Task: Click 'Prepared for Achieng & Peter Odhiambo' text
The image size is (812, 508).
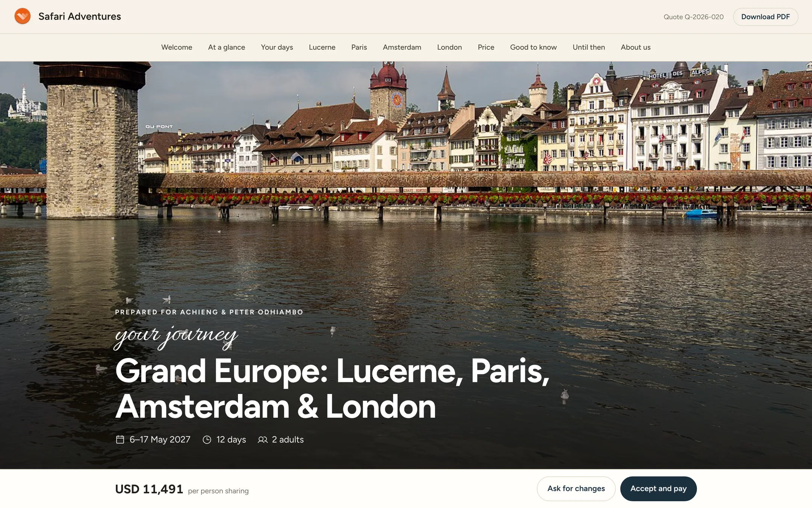Action: pos(209,312)
